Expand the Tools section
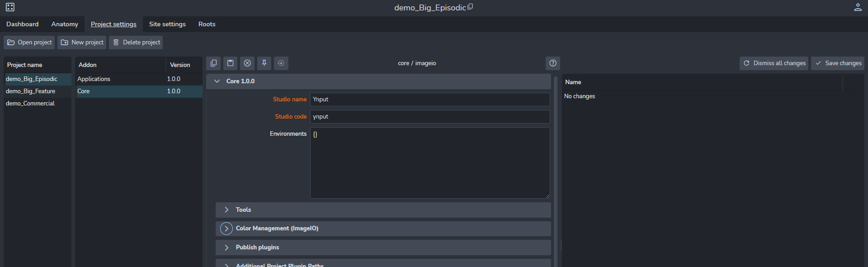Screen dimensions: 868x267 226,210
